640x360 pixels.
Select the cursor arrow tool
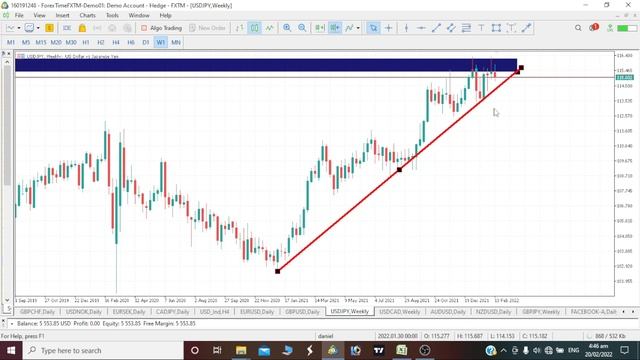coord(373,28)
